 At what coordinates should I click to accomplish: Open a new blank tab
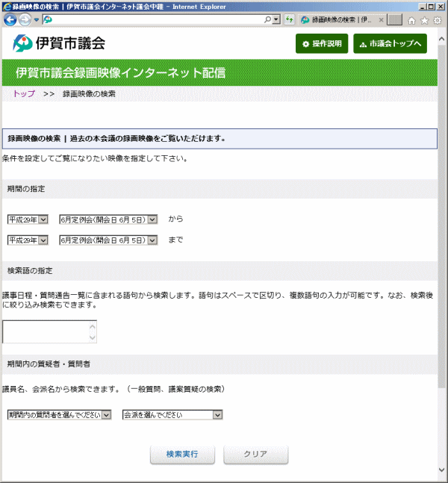[395, 20]
